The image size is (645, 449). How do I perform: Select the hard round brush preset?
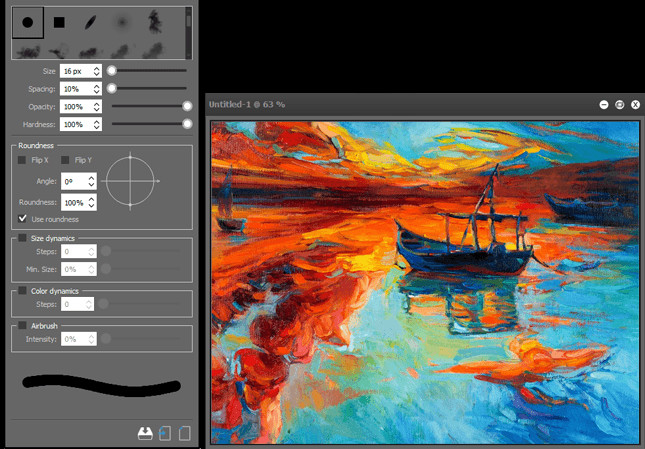(28, 23)
